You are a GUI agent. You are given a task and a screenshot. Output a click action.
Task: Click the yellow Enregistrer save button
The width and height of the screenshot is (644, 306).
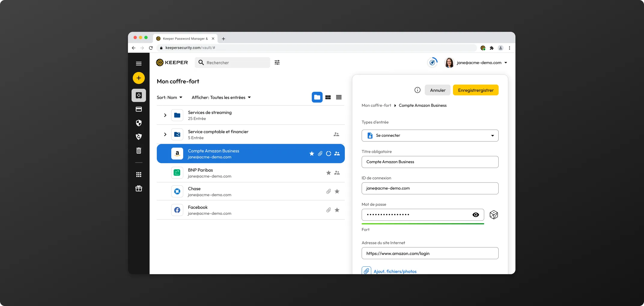click(475, 90)
